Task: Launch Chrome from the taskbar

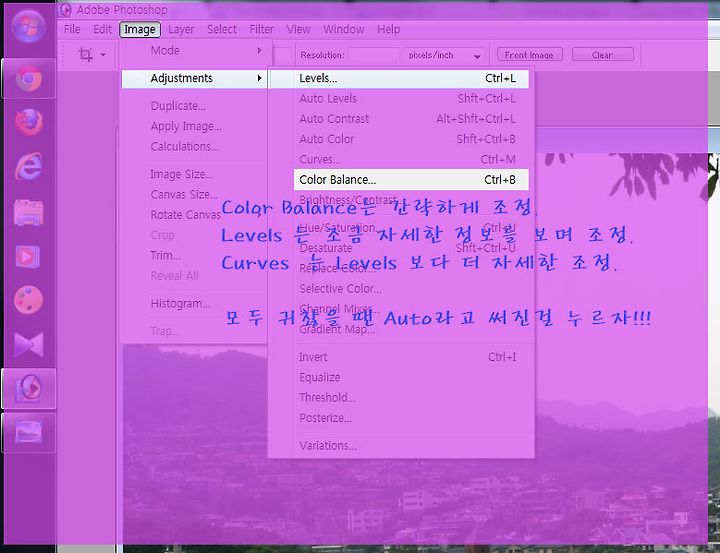Action: coord(28,79)
